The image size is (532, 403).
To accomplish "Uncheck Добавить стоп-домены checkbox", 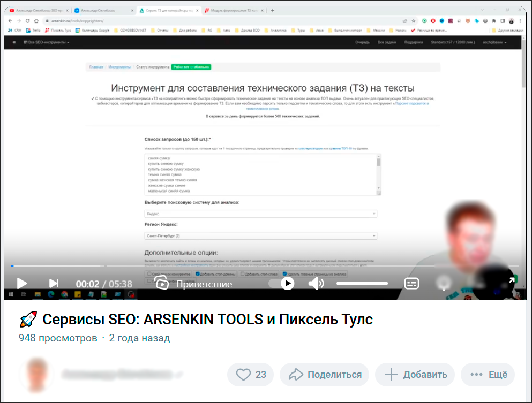I will point(198,274).
